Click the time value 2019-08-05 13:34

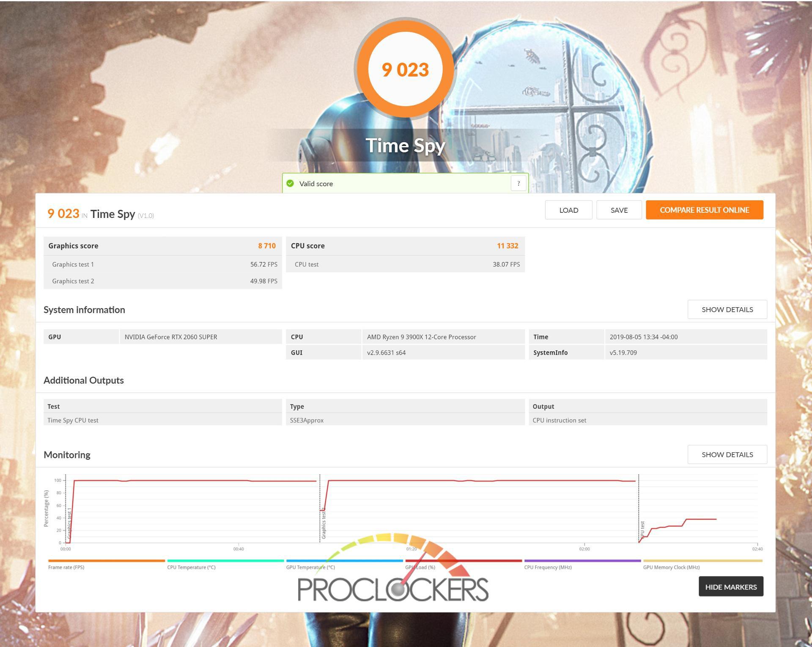[x=644, y=337]
